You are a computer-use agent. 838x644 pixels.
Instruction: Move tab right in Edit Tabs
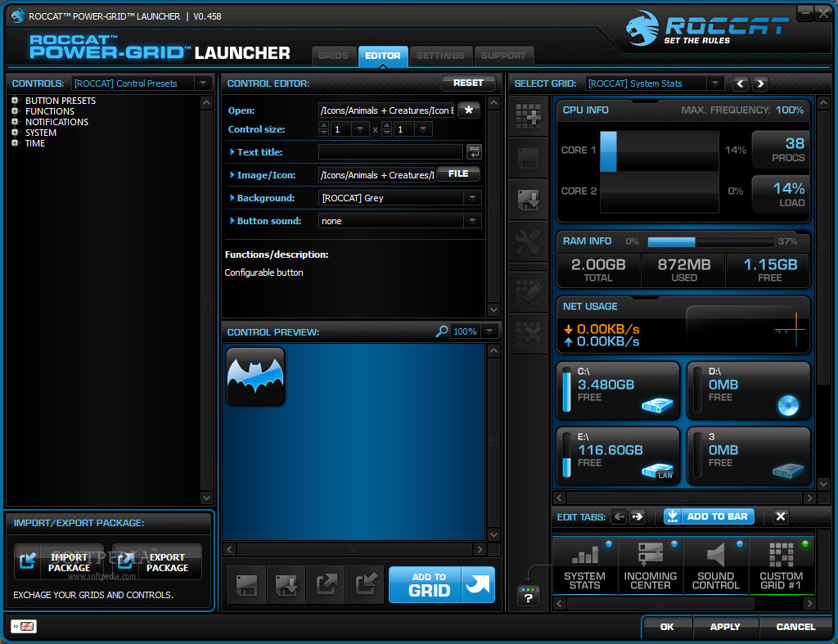coord(638,517)
